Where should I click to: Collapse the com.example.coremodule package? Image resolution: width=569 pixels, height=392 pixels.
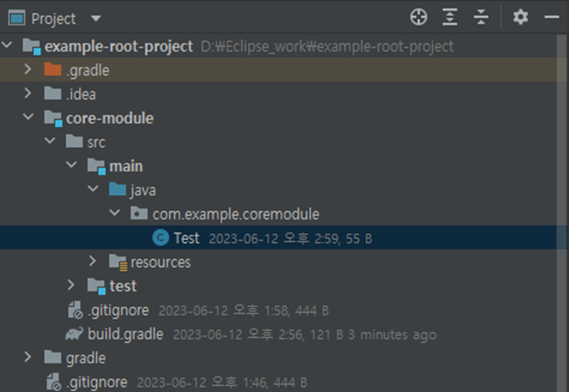point(114,214)
